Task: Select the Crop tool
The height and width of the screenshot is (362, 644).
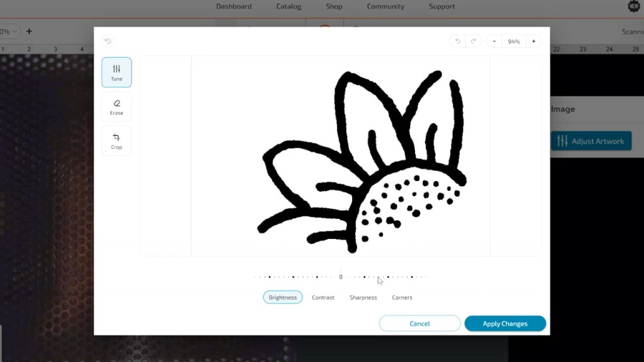Action: click(116, 141)
